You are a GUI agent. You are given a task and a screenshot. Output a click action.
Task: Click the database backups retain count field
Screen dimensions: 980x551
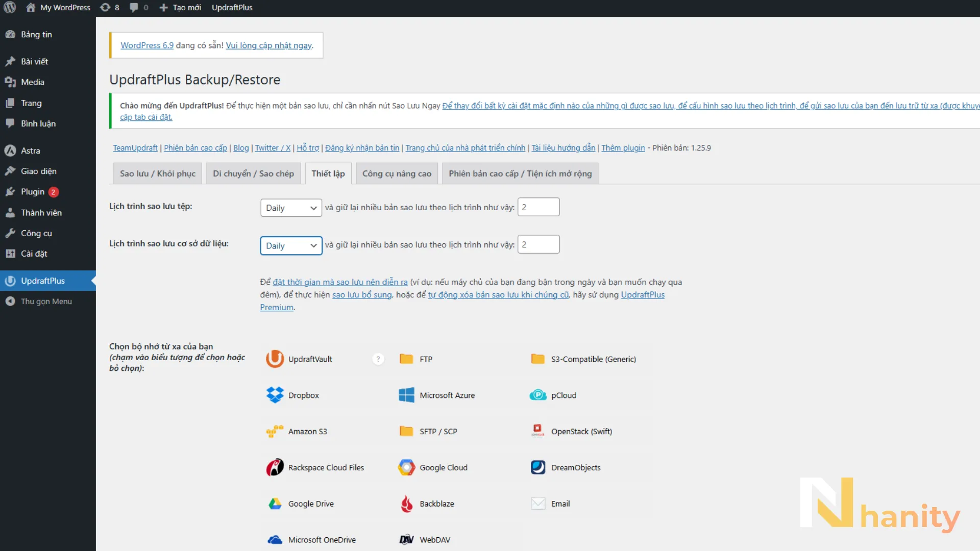538,244
